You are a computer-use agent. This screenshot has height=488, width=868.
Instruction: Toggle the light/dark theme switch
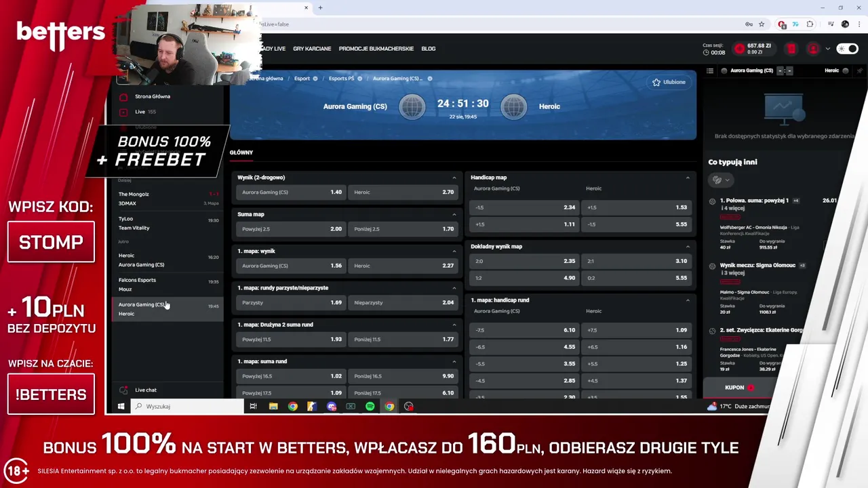847,49
